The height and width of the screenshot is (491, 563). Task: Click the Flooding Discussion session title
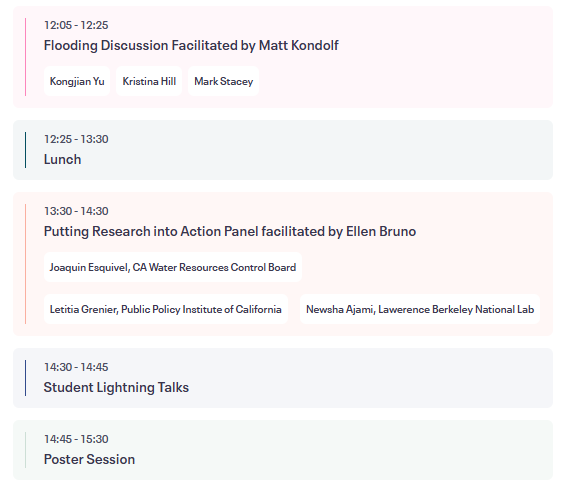[x=191, y=45]
